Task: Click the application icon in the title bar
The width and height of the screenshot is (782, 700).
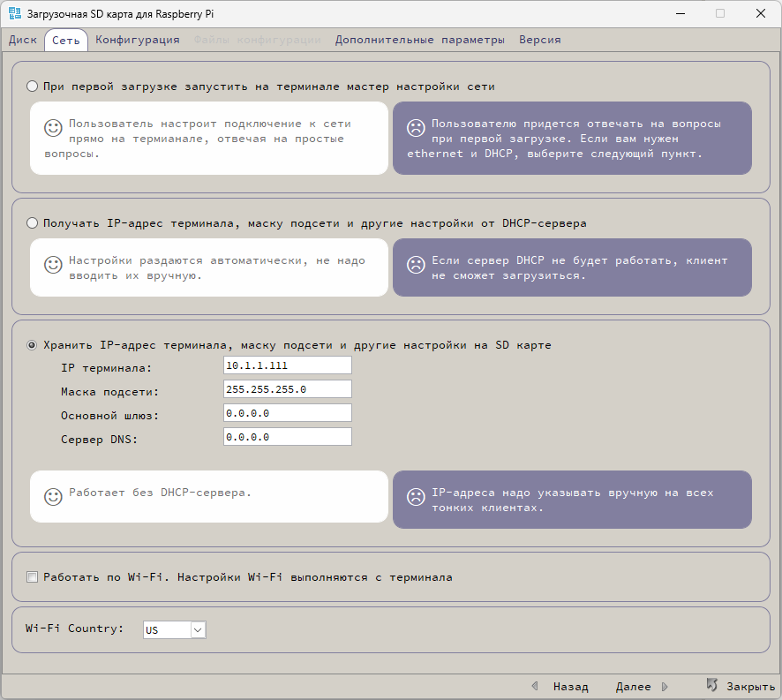Action: click(x=15, y=13)
